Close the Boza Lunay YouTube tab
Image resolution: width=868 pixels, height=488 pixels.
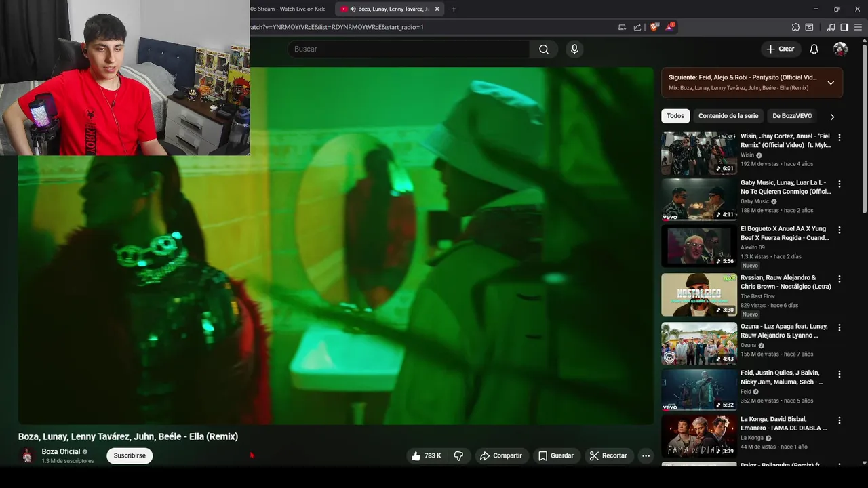[437, 9]
